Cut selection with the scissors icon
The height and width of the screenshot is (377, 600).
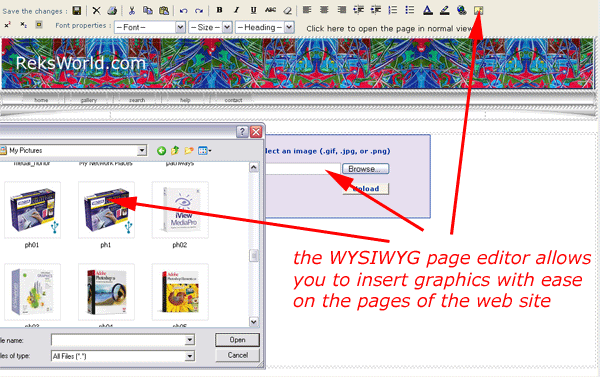pyautogui.click(x=132, y=11)
